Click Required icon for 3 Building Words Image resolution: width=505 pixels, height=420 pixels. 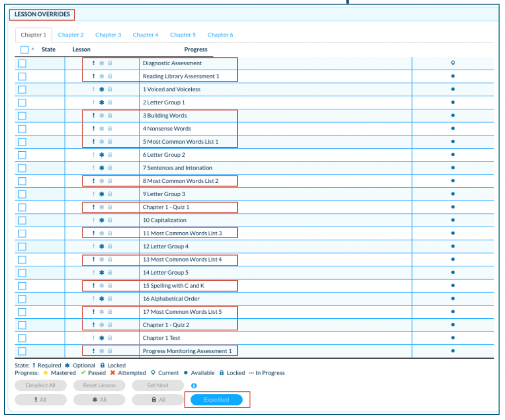tap(93, 115)
